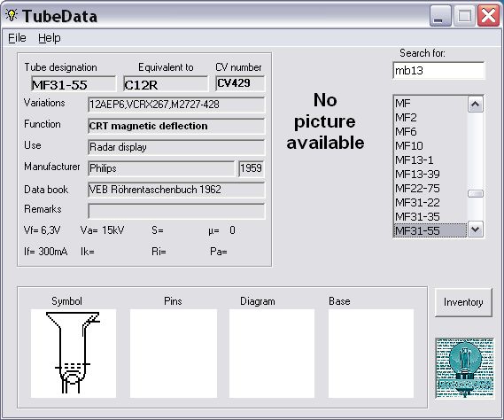Click the Search for input field
504x420 pixels.
coord(438,70)
